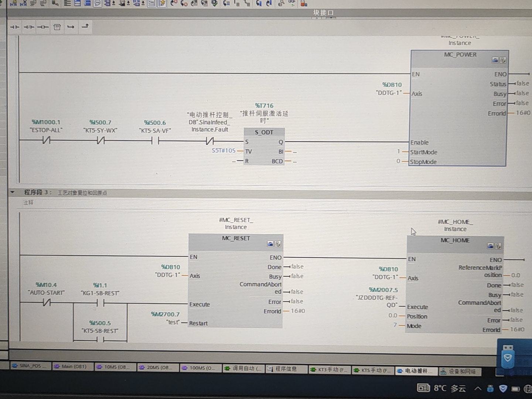Image resolution: width=532 pixels, height=399 pixels.
Task: Select the KT5-SA-VF contact
Action: 155,140
